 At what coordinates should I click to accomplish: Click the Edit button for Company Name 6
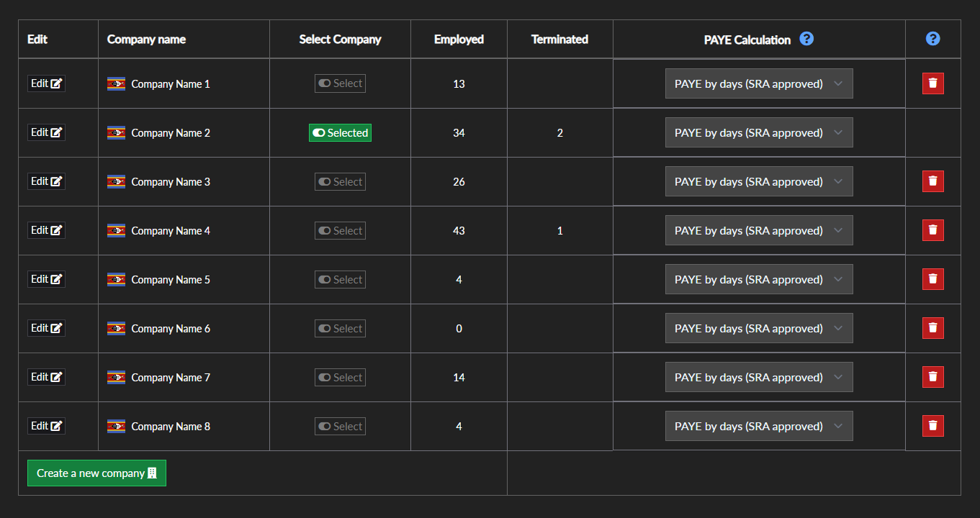coord(46,328)
